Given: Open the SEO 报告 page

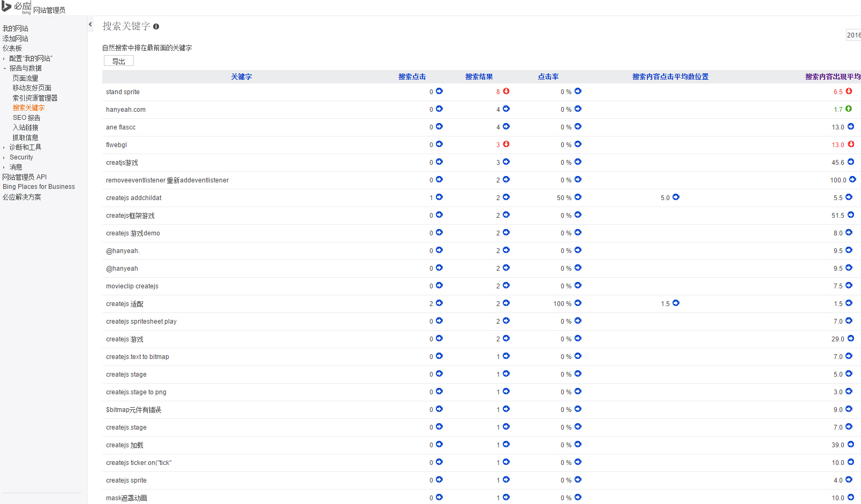Looking at the screenshot, I should coord(27,118).
